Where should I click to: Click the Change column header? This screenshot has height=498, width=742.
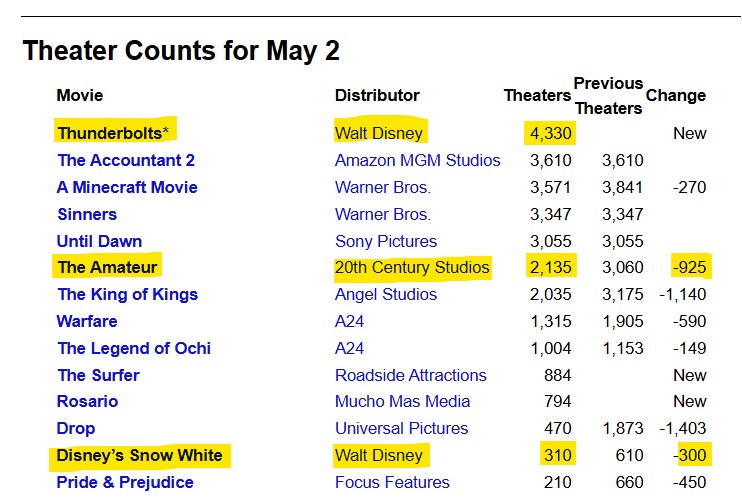point(676,96)
